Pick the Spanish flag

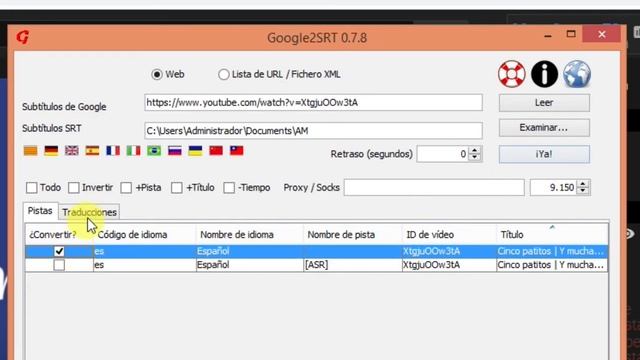(92, 151)
